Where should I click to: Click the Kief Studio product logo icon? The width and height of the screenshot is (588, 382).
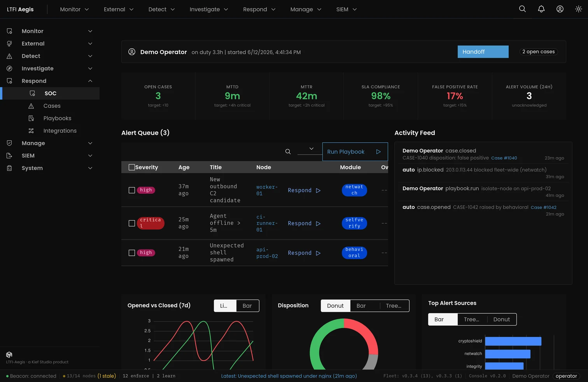[x=9, y=355]
